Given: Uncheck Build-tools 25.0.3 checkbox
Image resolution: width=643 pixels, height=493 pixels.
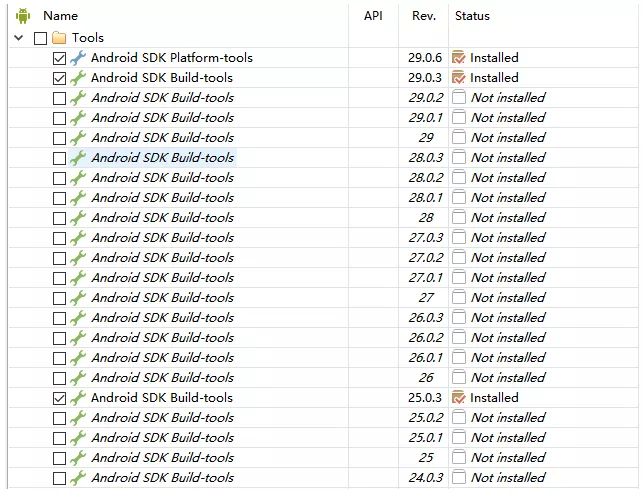Looking at the screenshot, I should pyautogui.click(x=59, y=398).
